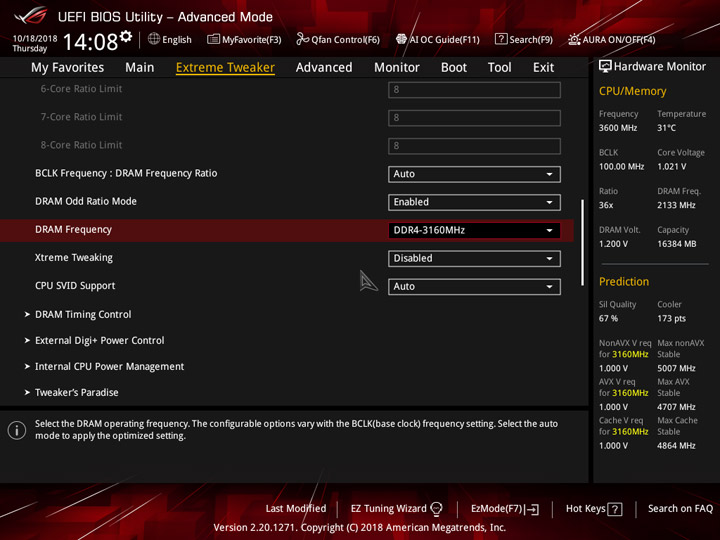720x540 pixels.
Task: Click 7-Core Ratio Limit field
Action: point(474,118)
